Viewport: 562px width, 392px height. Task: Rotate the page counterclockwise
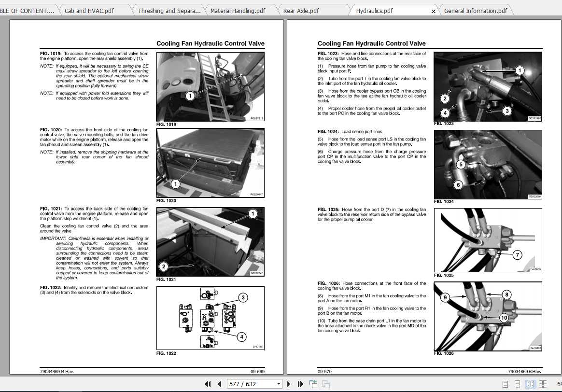[313, 384]
